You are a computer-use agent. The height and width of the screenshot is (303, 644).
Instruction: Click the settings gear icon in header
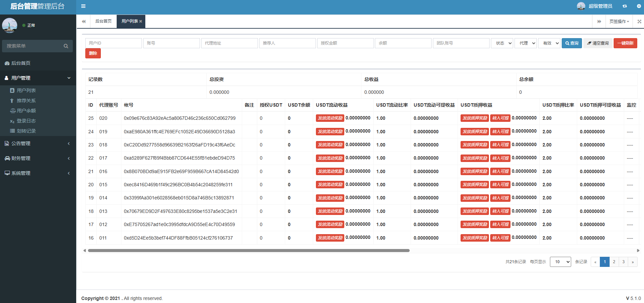pyautogui.click(x=639, y=6)
